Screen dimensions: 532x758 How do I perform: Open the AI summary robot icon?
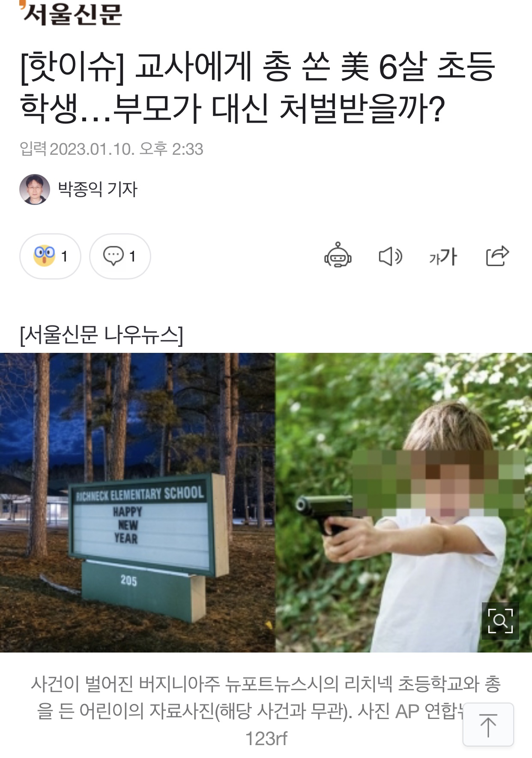[x=338, y=256]
